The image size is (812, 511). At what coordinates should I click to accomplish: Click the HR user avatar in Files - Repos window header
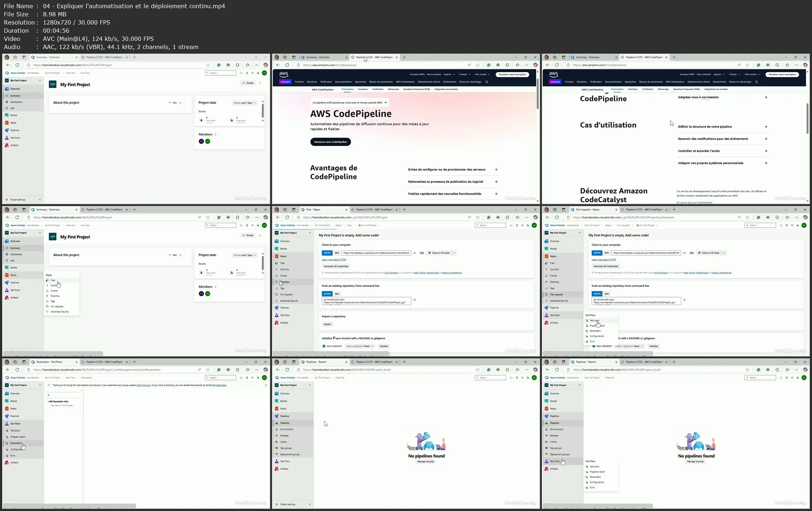click(x=534, y=225)
